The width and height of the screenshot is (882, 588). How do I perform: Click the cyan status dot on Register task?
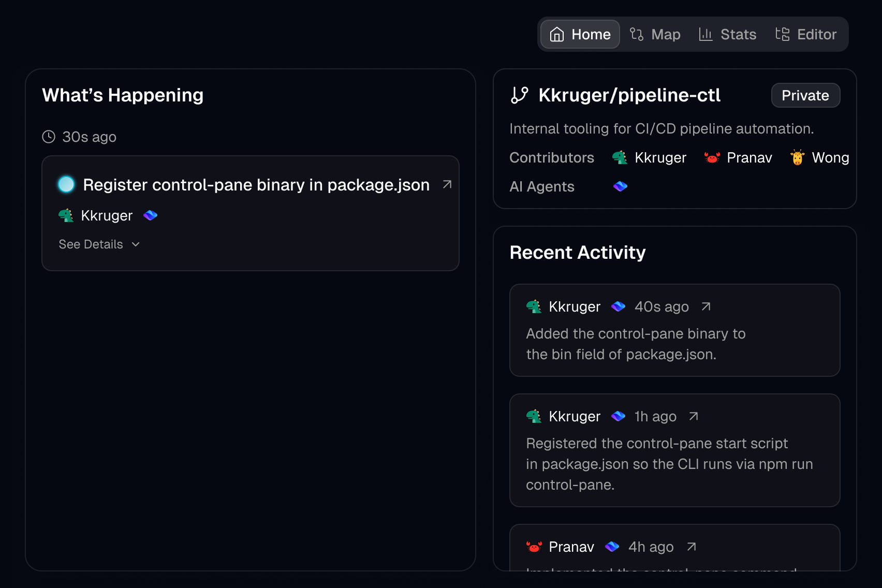tap(66, 184)
